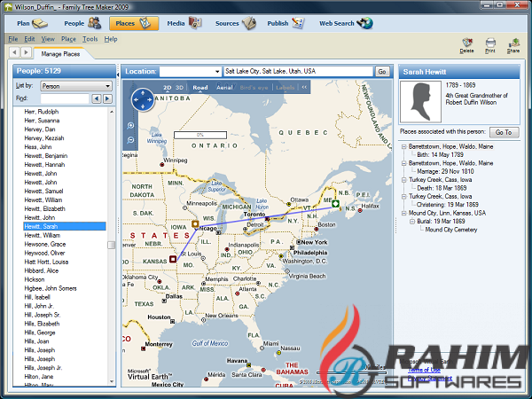Select Birth: 14 May 1789 entry
This screenshot has width=532, height=399.
point(441,154)
